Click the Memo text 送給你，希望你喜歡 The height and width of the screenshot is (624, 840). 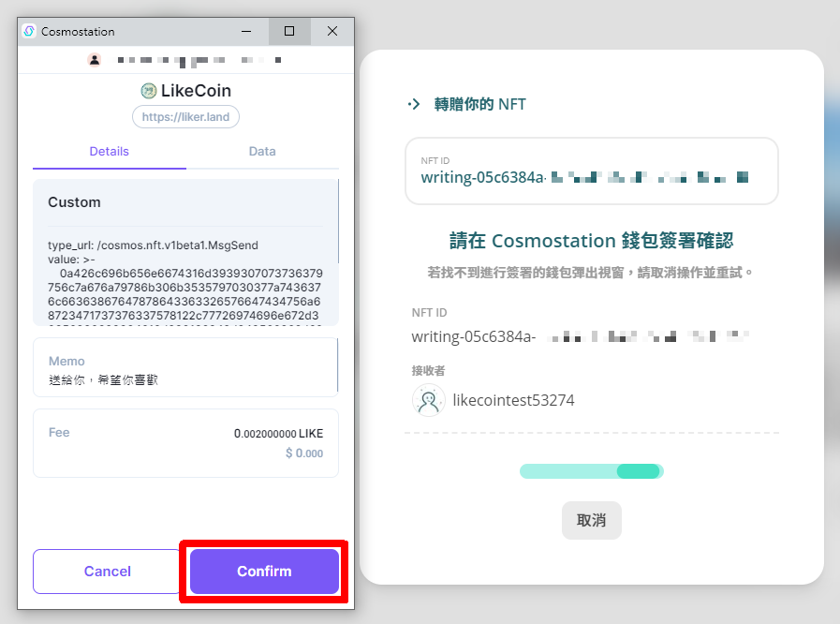pyautogui.click(x=103, y=379)
